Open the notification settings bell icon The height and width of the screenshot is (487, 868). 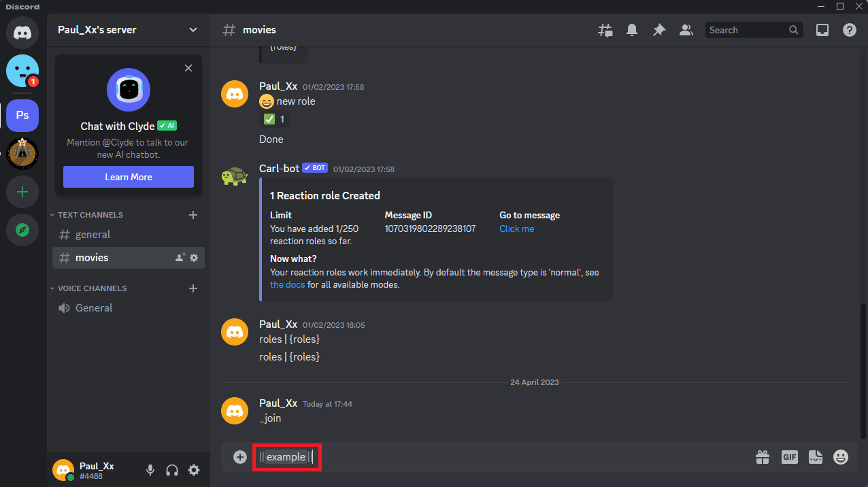click(631, 30)
